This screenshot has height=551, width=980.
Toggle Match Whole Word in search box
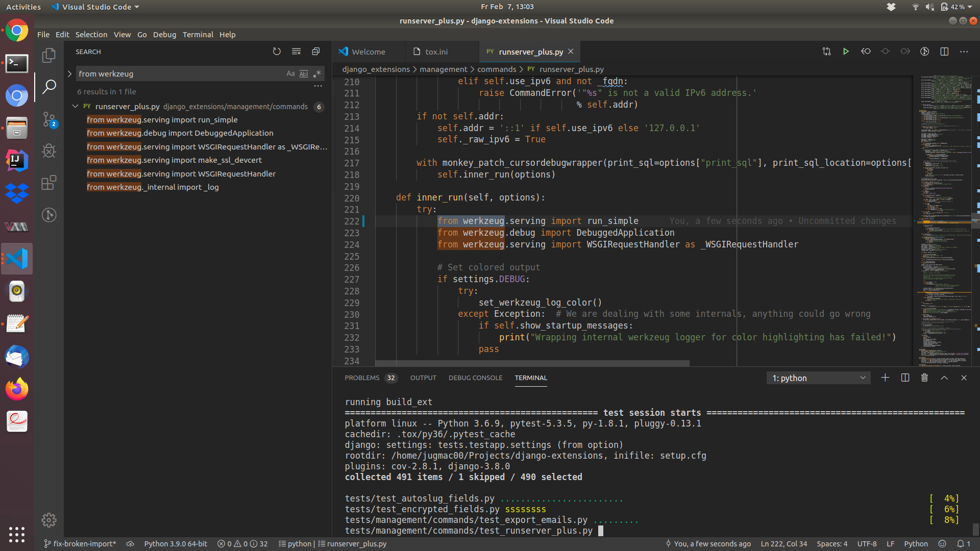[x=304, y=73]
